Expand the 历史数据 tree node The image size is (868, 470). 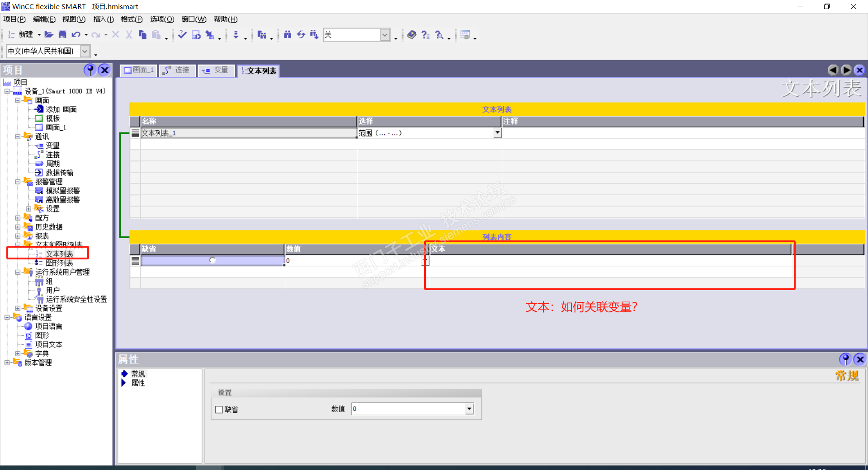[x=18, y=227]
